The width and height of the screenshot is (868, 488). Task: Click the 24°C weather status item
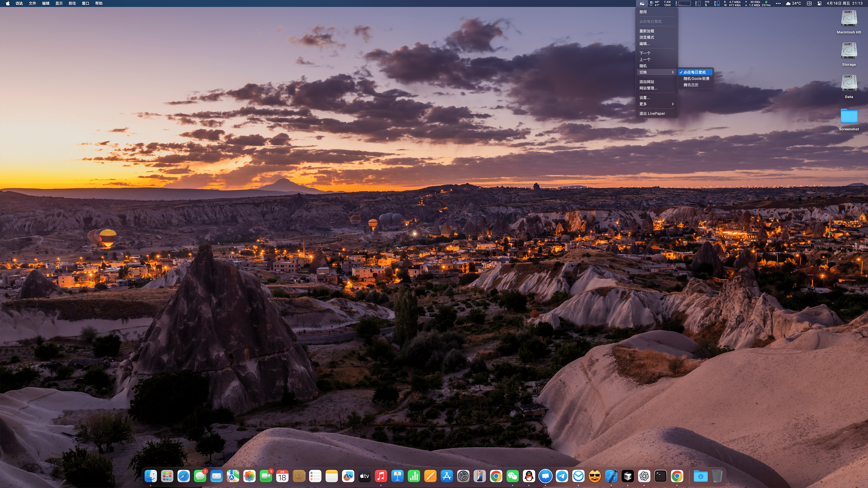click(793, 3)
